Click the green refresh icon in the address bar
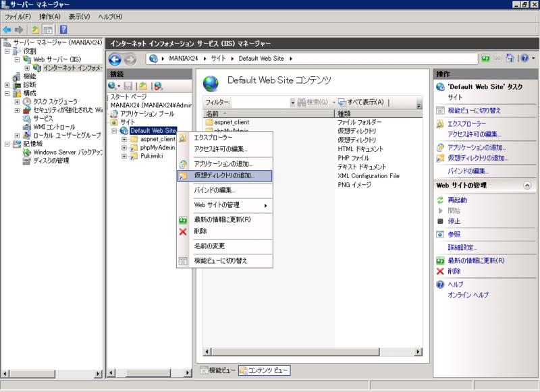The image size is (540, 392). (486, 58)
